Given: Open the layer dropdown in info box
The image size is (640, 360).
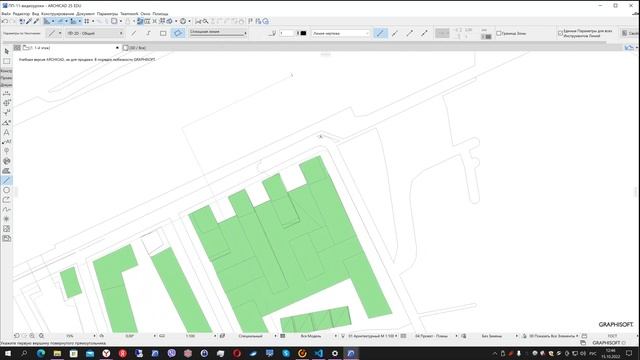Looking at the screenshot, I should 95,33.
